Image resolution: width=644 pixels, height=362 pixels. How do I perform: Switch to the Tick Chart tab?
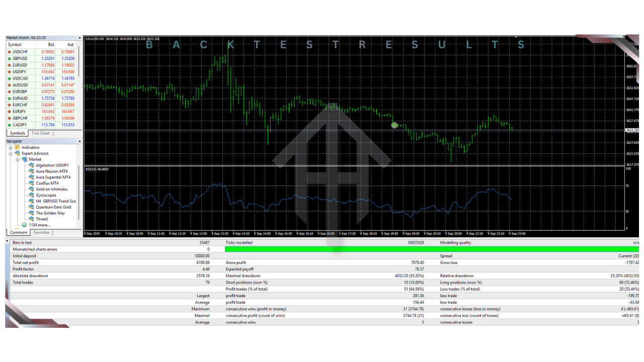click(x=41, y=133)
